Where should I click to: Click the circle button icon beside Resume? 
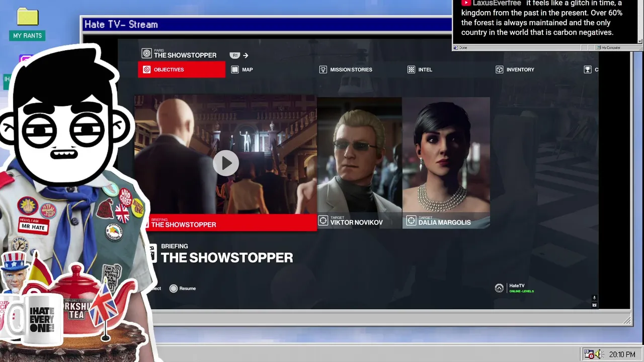(174, 288)
